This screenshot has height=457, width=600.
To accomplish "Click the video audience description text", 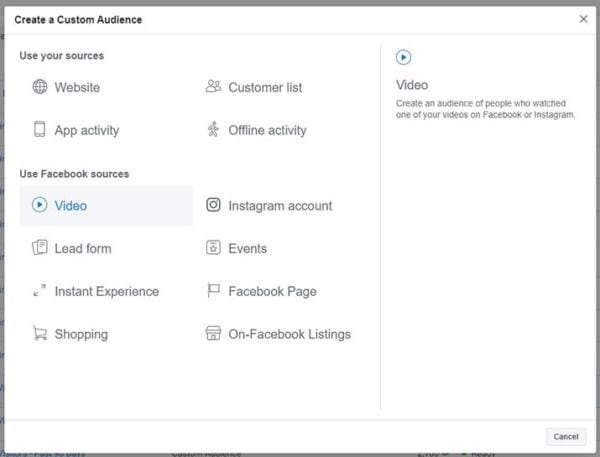I will 485,109.
